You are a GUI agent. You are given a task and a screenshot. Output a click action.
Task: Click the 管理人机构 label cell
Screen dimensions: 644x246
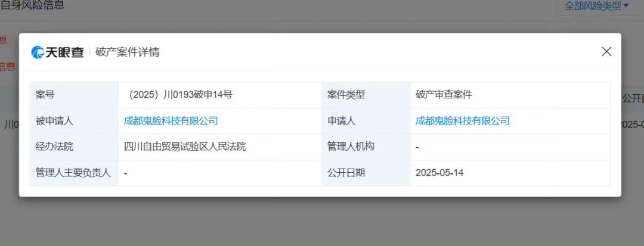[x=366, y=147]
